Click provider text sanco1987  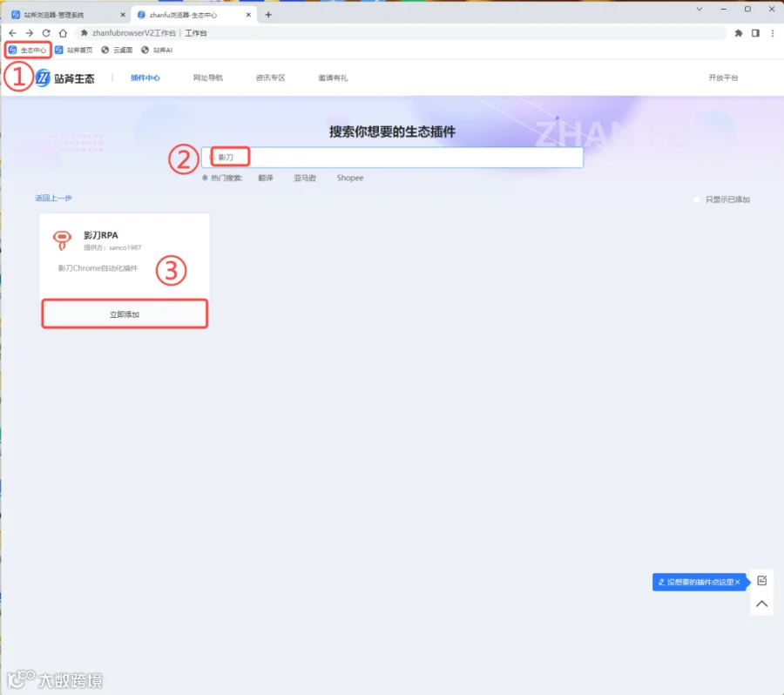125,247
